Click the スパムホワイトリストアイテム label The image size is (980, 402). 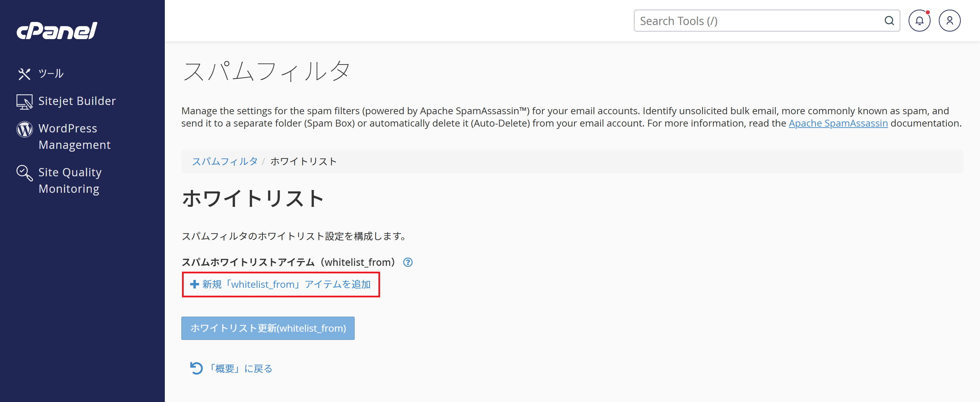click(289, 262)
